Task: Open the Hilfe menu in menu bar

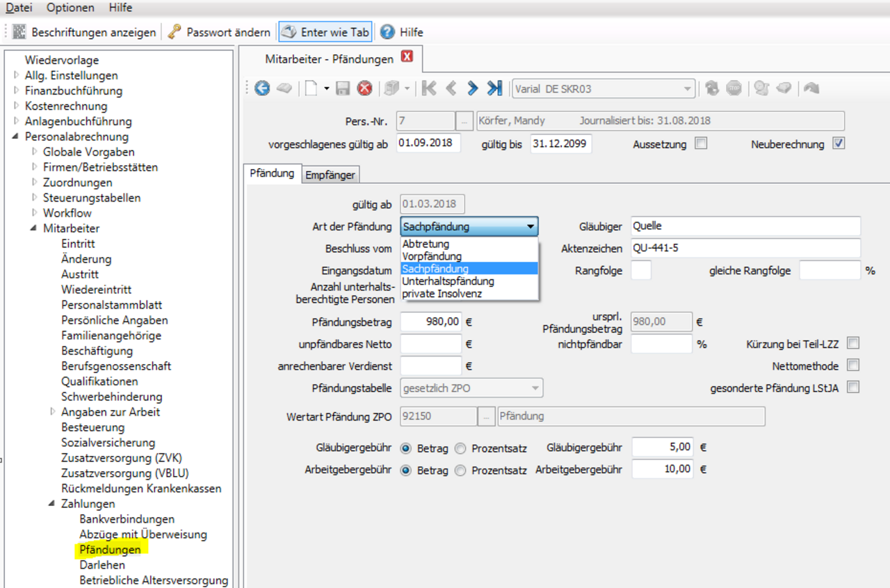Action: click(120, 8)
